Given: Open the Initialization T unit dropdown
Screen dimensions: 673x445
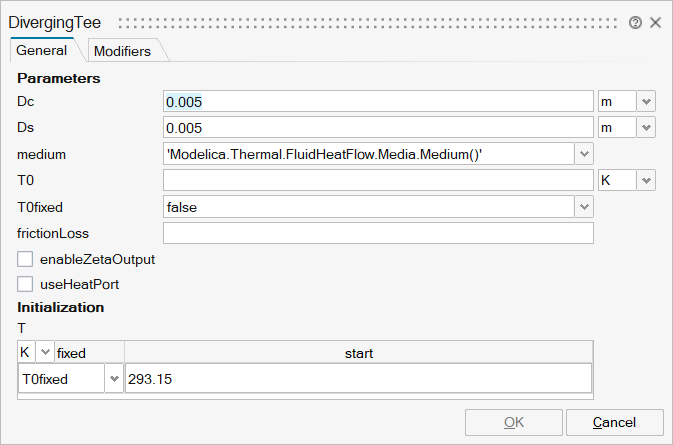Looking at the screenshot, I should point(44,353).
